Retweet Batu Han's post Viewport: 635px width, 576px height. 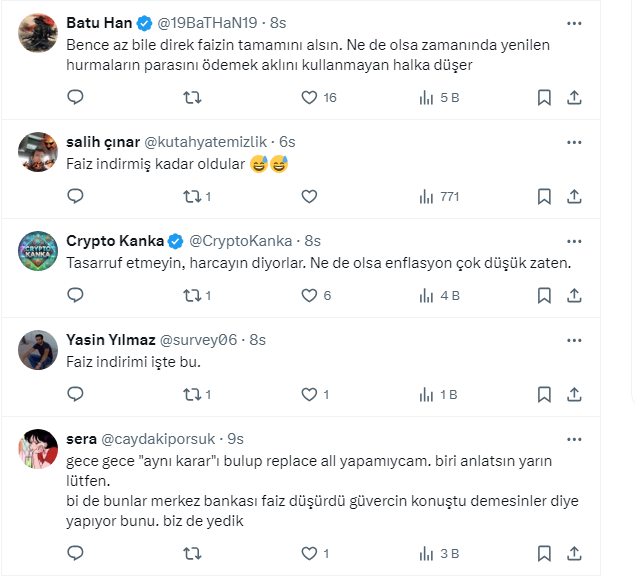click(x=193, y=98)
